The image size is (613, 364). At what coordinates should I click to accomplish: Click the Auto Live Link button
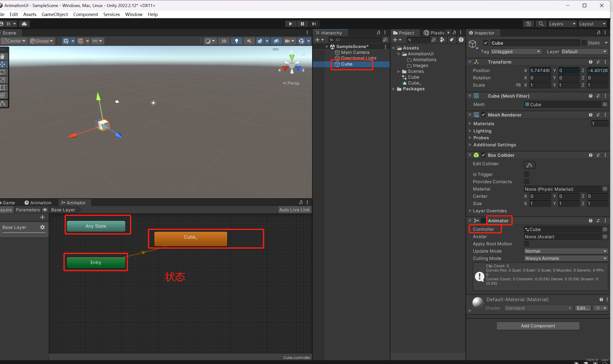294,210
